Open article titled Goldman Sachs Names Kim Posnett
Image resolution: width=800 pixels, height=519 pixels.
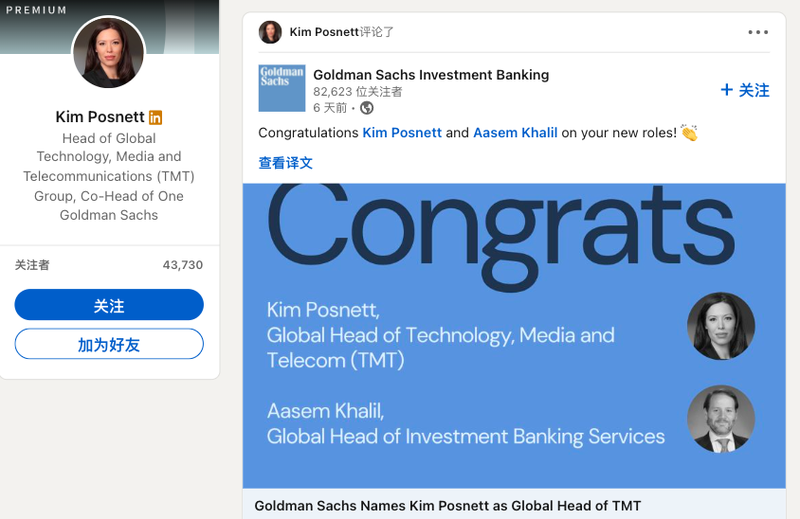point(447,506)
